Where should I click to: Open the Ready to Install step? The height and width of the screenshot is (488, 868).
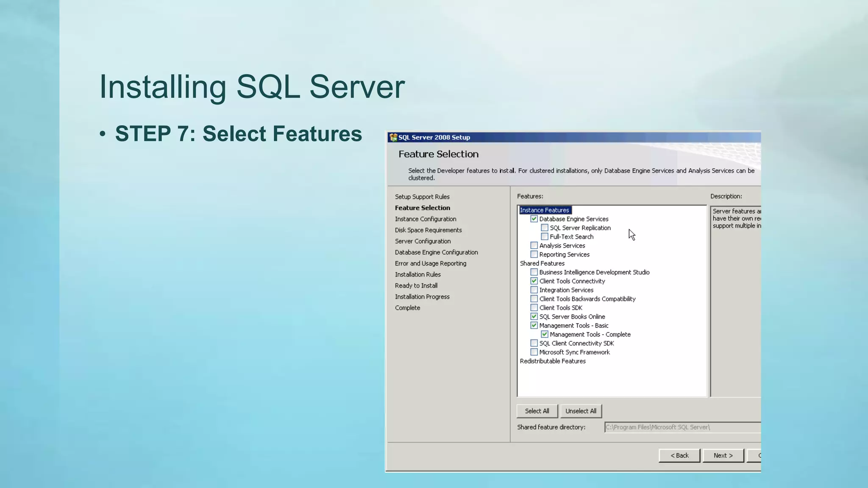coord(416,286)
